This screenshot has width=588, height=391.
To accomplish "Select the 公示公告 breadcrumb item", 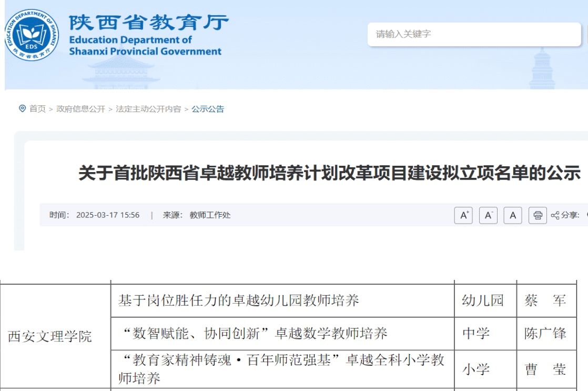I will point(208,109).
